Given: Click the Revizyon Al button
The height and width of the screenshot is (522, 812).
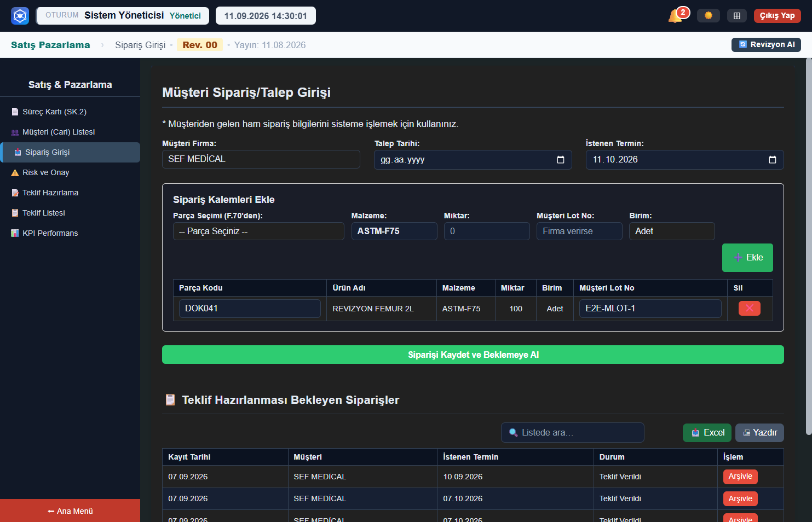Looking at the screenshot, I should (x=766, y=45).
